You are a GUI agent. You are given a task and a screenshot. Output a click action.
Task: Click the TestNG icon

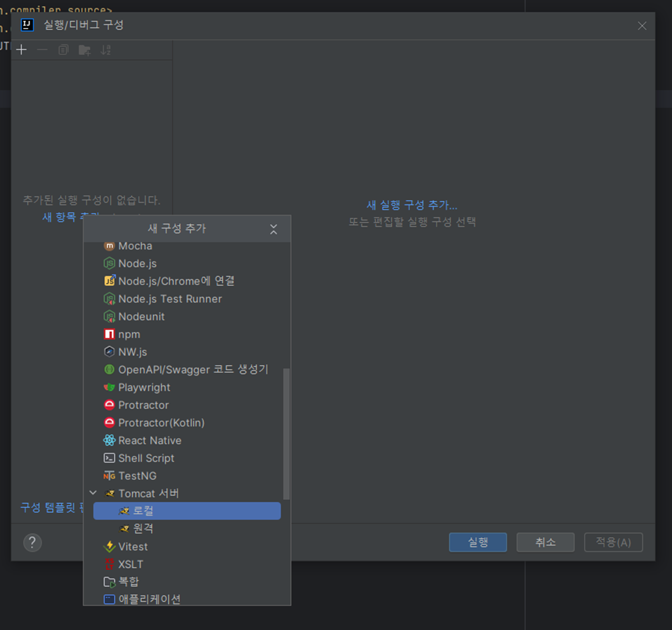(110, 476)
